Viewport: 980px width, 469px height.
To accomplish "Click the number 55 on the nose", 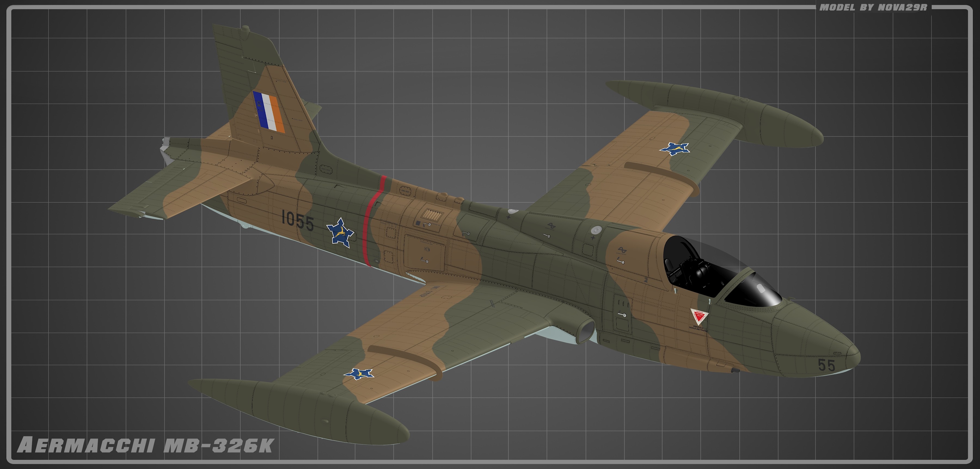I will [827, 365].
